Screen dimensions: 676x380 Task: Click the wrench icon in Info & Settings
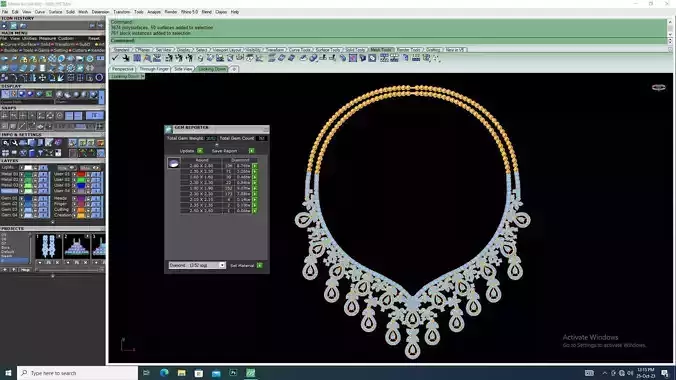[14, 143]
